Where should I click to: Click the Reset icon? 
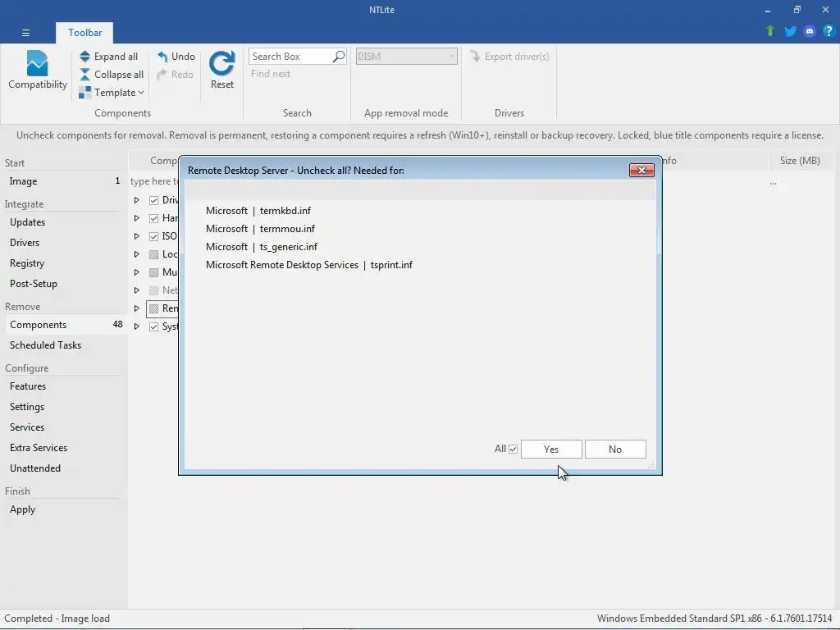[221, 63]
